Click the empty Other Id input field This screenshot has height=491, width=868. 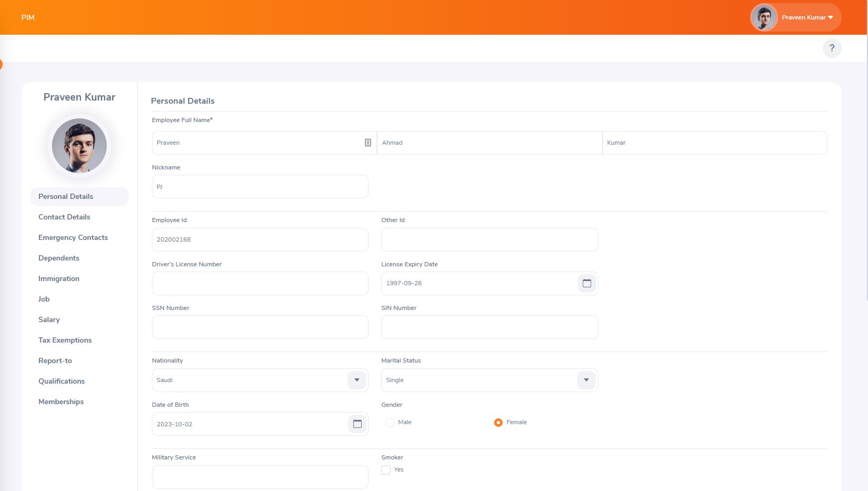[x=489, y=239]
